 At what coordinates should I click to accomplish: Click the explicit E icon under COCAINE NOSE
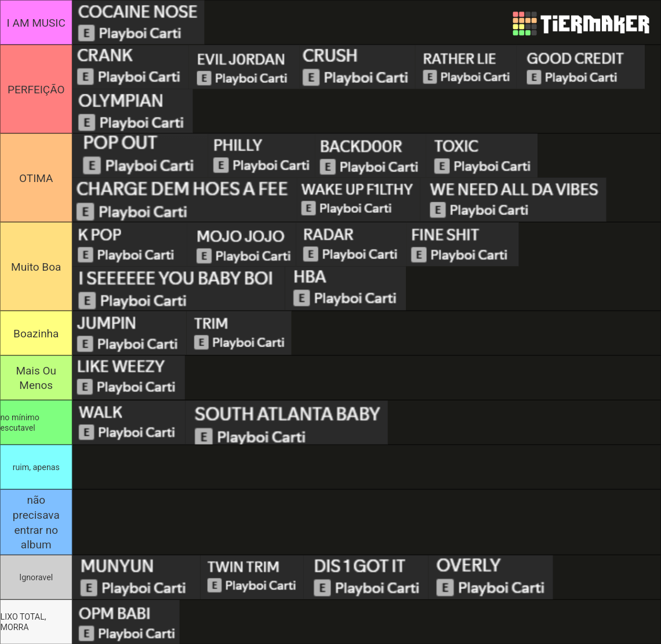point(86,33)
